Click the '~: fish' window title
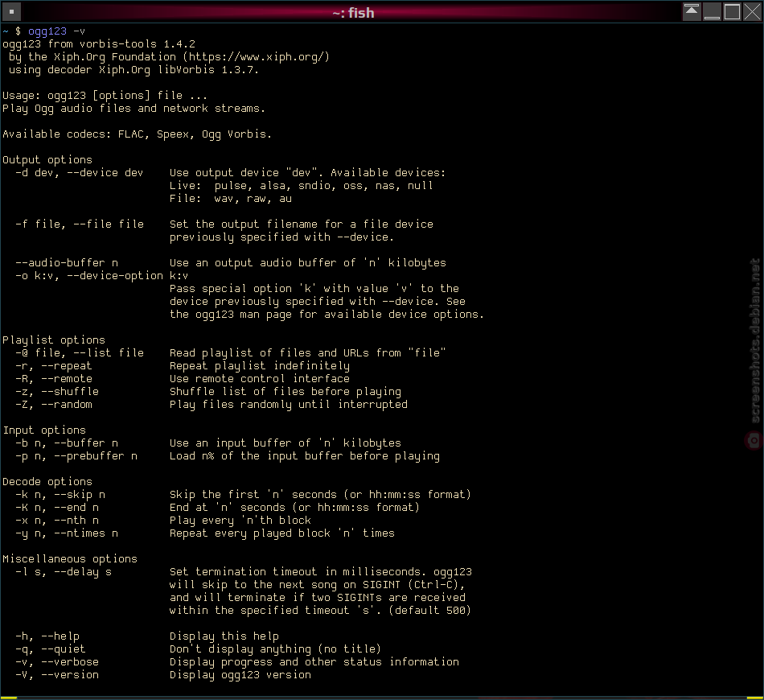Image resolution: width=764 pixels, height=700 pixels. pos(353,13)
